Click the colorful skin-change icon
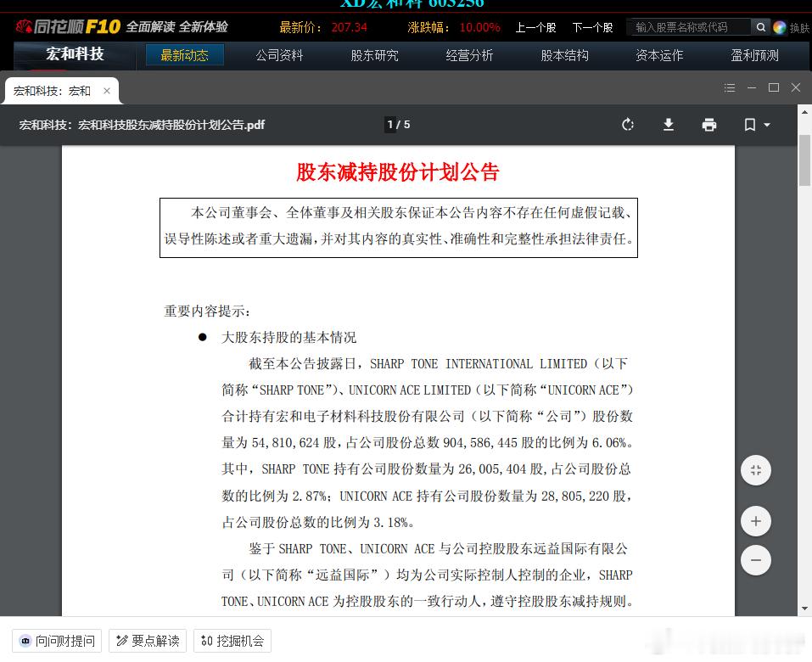The width and height of the screenshot is (812, 662). pos(780,27)
